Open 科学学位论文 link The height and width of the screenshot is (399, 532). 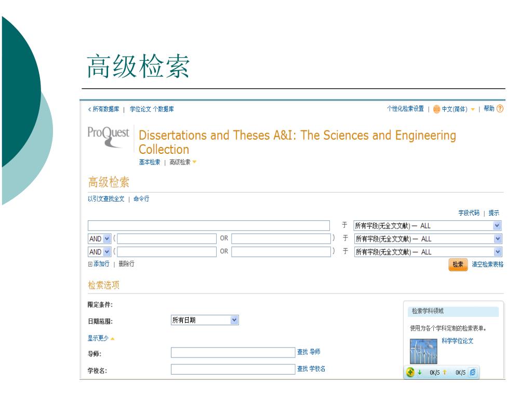457,341
